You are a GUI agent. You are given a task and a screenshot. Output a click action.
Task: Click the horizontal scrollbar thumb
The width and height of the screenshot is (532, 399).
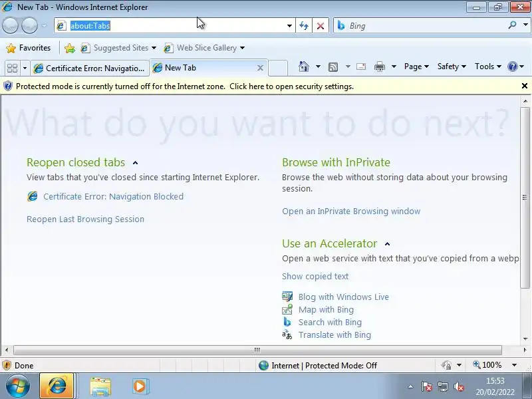tap(257, 350)
